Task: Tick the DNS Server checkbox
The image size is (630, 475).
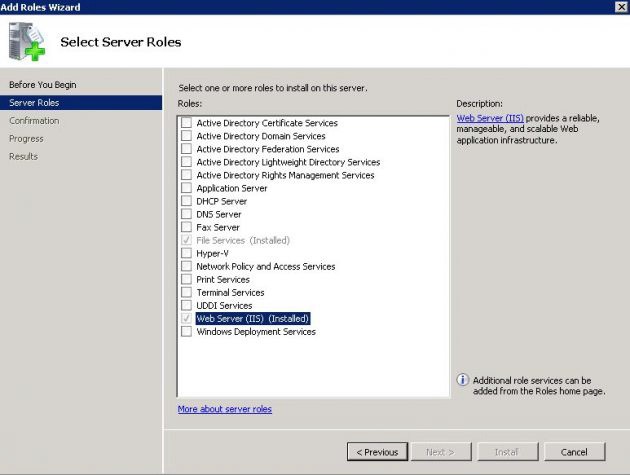Action: click(186, 214)
